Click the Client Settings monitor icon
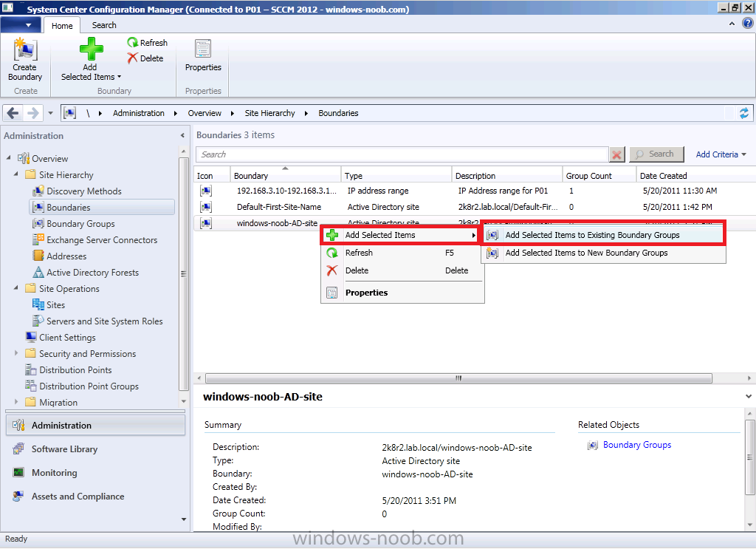The width and height of the screenshot is (756, 549). click(x=31, y=337)
